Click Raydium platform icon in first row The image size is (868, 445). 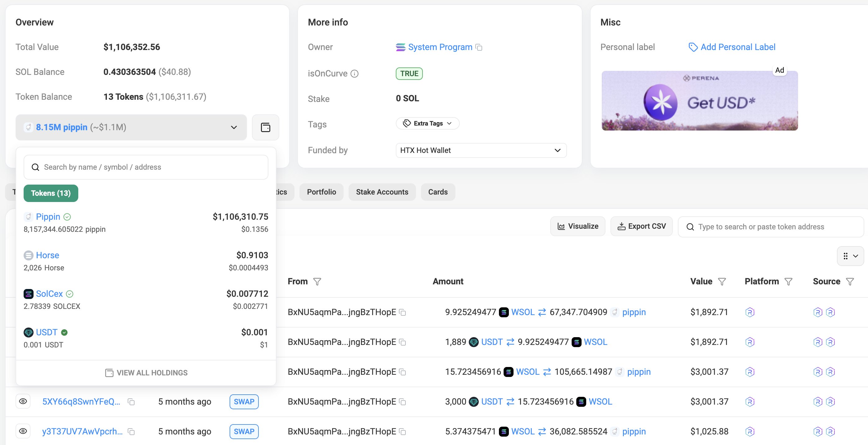(x=750, y=312)
